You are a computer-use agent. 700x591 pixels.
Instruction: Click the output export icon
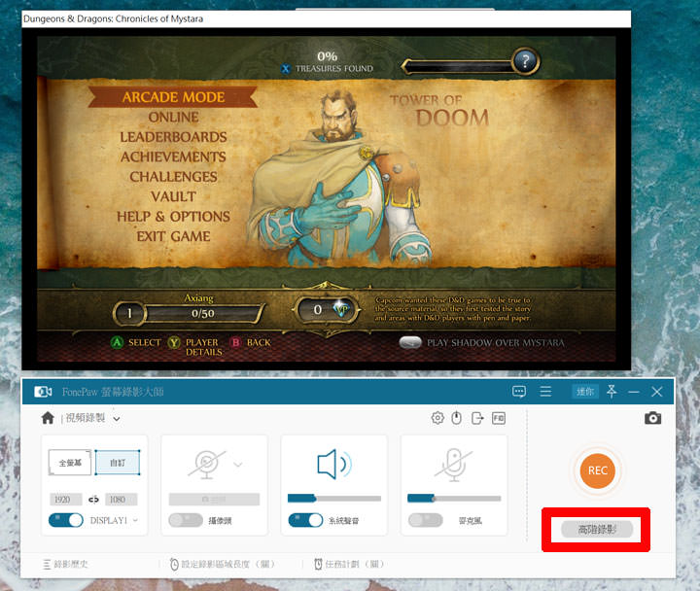[x=477, y=418]
